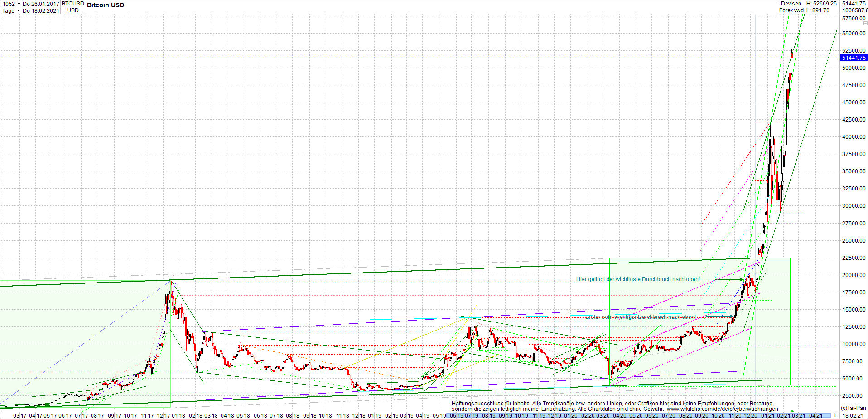Click the 10000.00 price axis label
868x419 pixels.
pyautogui.click(x=854, y=344)
